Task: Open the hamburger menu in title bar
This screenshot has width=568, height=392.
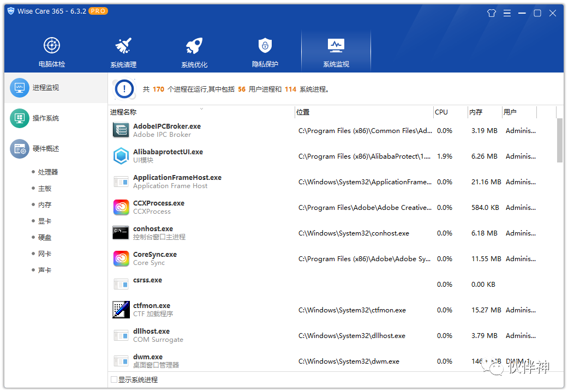Action: 507,13
